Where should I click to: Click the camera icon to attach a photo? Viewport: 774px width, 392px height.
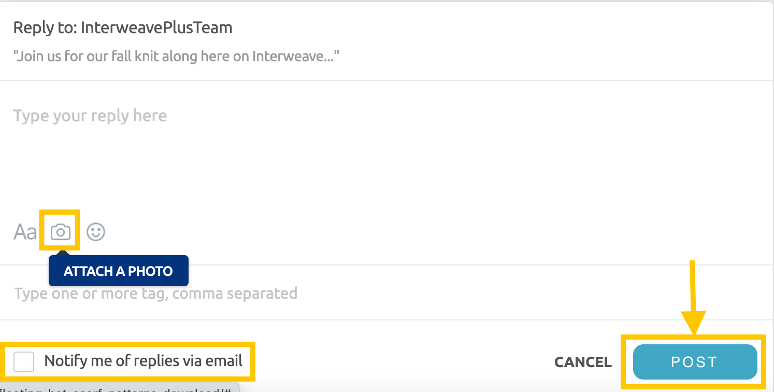coord(60,232)
